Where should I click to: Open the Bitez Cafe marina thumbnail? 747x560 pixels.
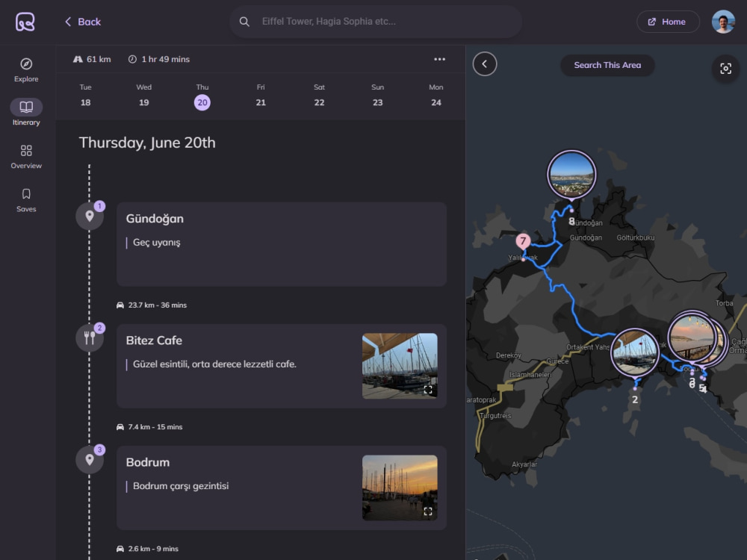(400, 366)
